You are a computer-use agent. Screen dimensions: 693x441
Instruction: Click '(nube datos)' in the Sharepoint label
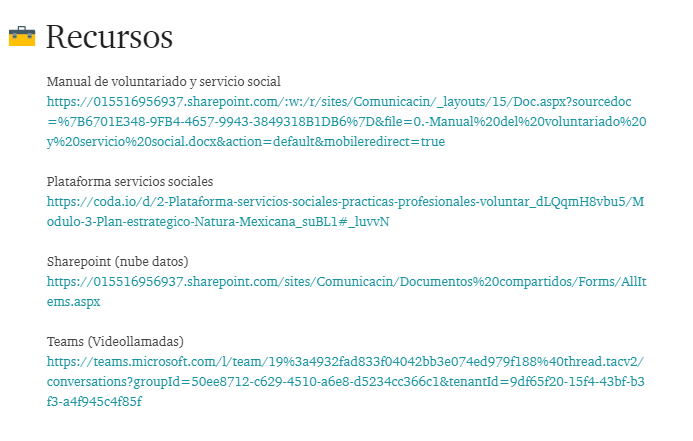click(153, 261)
